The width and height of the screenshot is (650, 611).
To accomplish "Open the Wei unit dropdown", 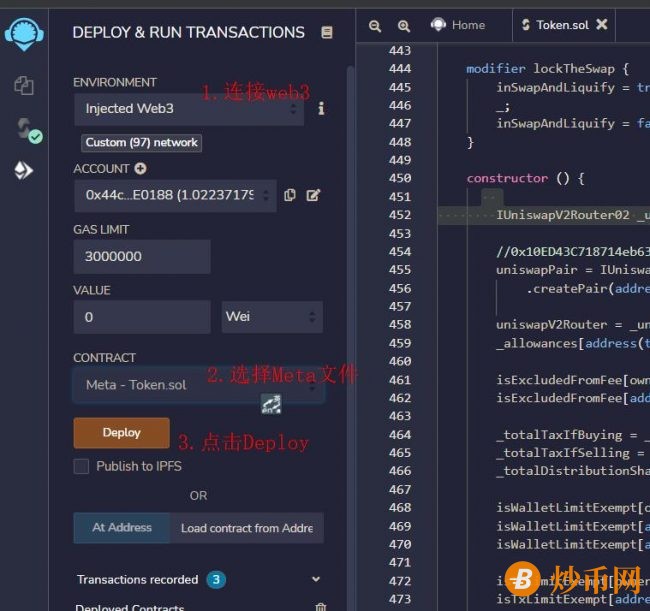I will tap(271, 317).
